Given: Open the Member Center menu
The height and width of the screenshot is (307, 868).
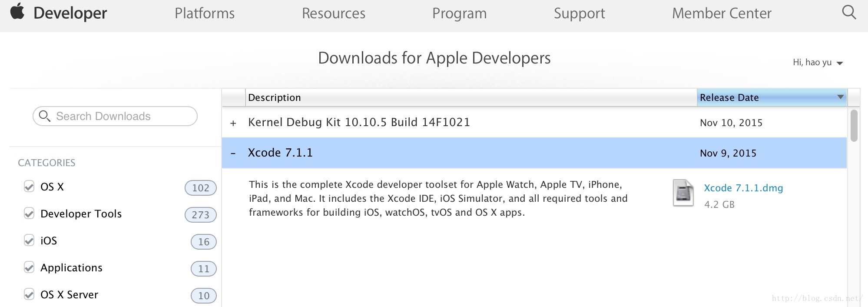Looking at the screenshot, I should pyautogui.click(x=722, y=13).
